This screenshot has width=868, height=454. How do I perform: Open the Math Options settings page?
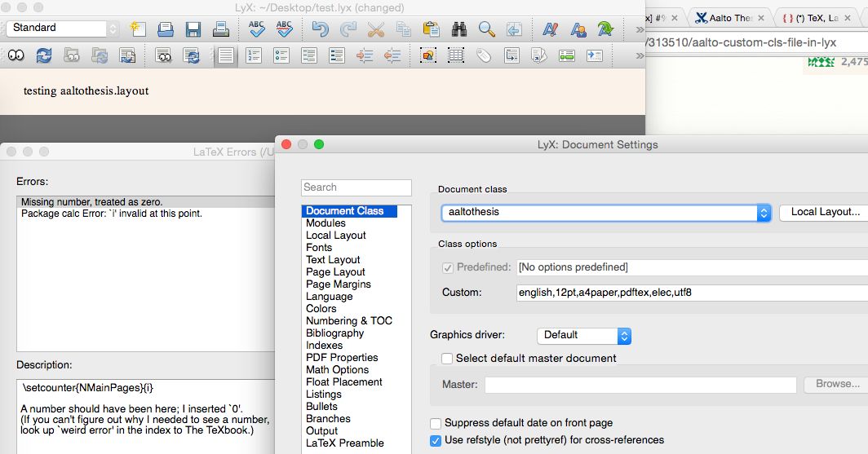(x=337, y=370)
